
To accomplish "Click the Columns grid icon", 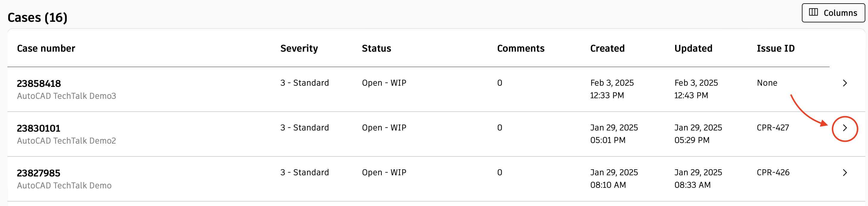I will tap(813, 13).
